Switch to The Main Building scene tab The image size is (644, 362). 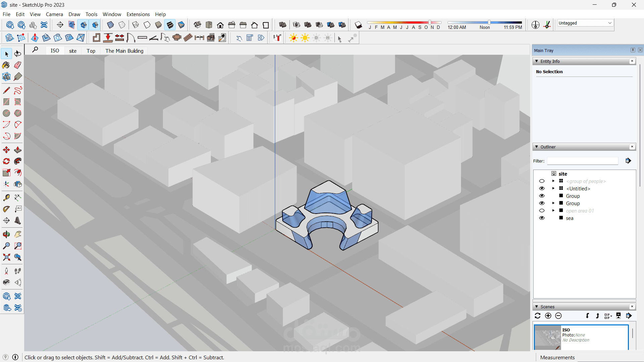tap(124, 51)
